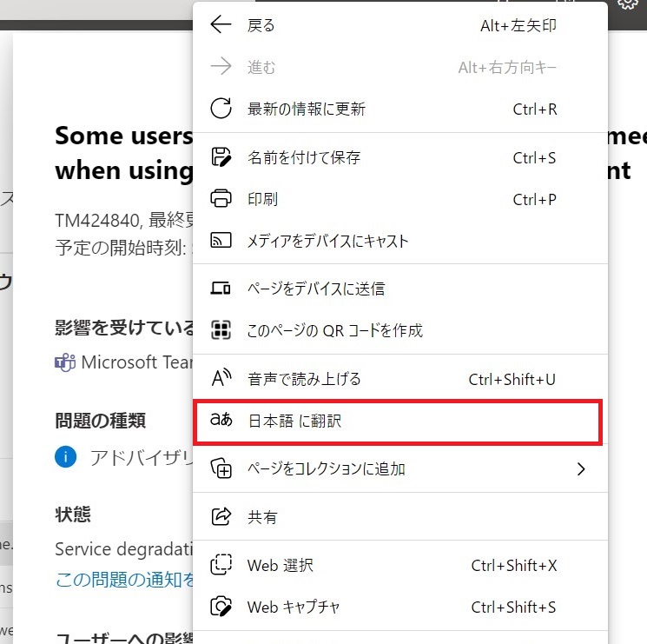Click the printer icon for 印刷
The width and height of the screenshot is (647, 644).
click(x=221, y=199)
